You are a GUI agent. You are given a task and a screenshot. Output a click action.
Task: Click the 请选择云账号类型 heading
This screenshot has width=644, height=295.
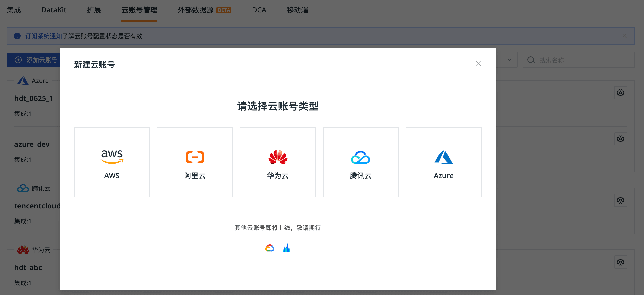click(x=278, y=106)
